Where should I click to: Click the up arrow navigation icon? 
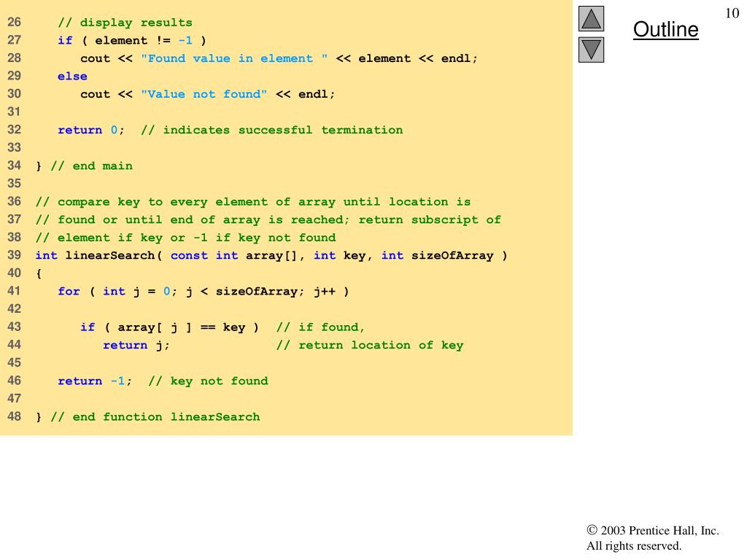[591, 18]
